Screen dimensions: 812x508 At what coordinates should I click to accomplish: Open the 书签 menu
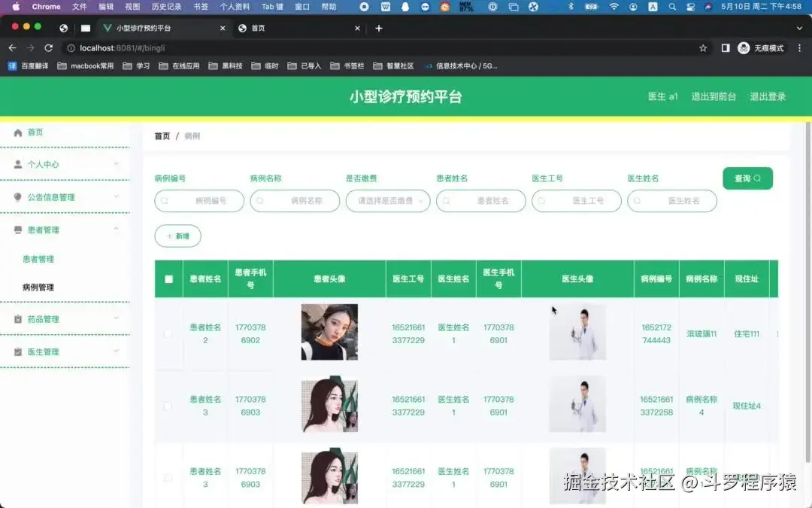tap(201, 7)
